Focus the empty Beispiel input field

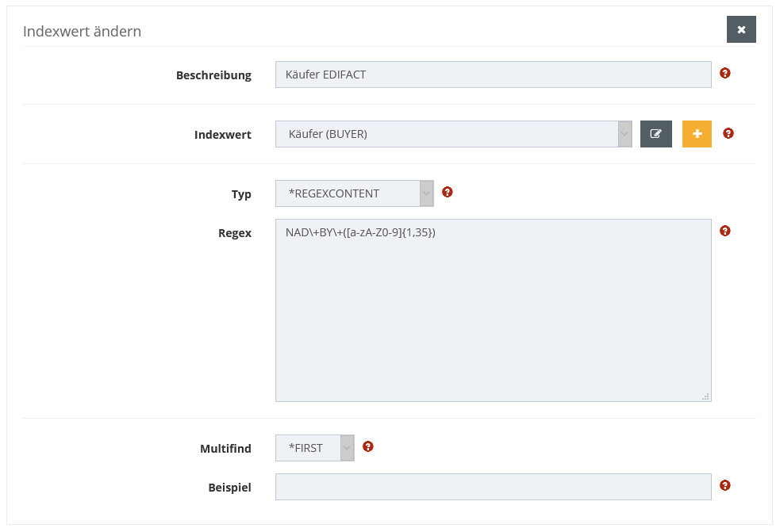coord(493,487)
